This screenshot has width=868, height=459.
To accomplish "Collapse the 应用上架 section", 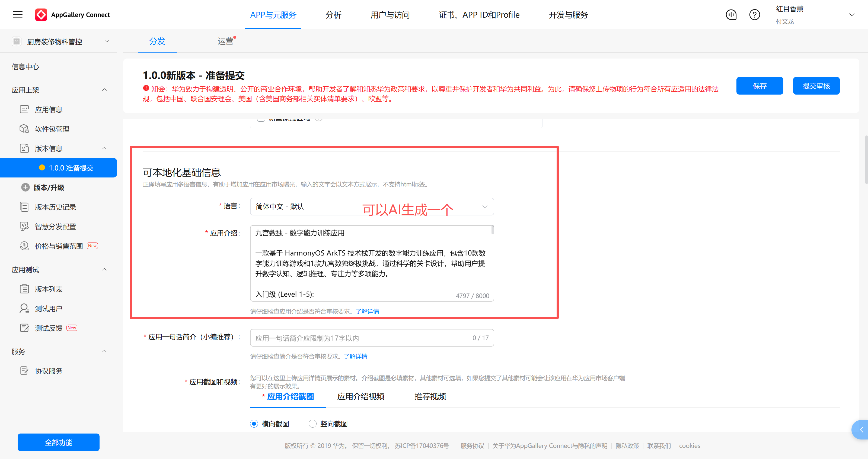I will [104, 90].
